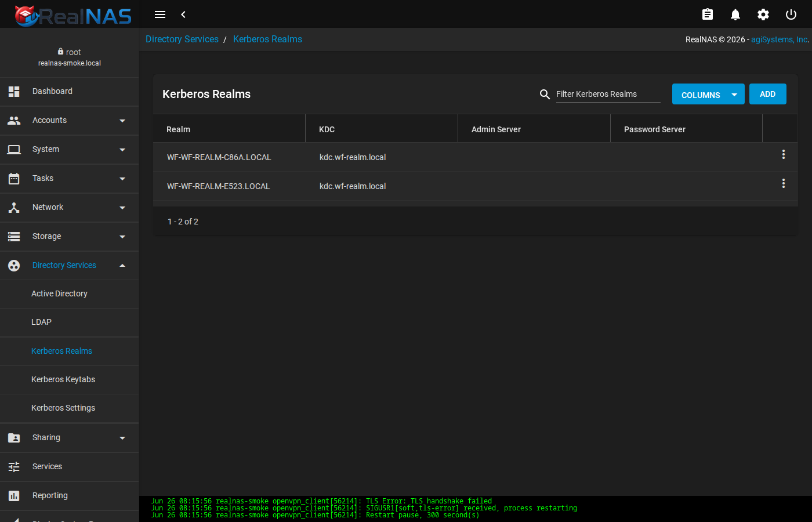Open the agiSystems, Inc. link
The width and height of the screenshot is (812, 522).
coord(780,39)
